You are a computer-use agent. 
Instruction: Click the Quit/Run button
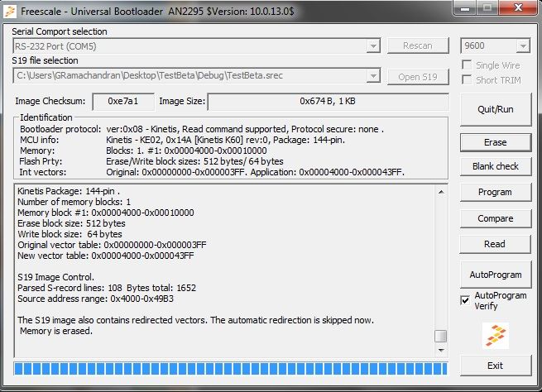(496, 109)
